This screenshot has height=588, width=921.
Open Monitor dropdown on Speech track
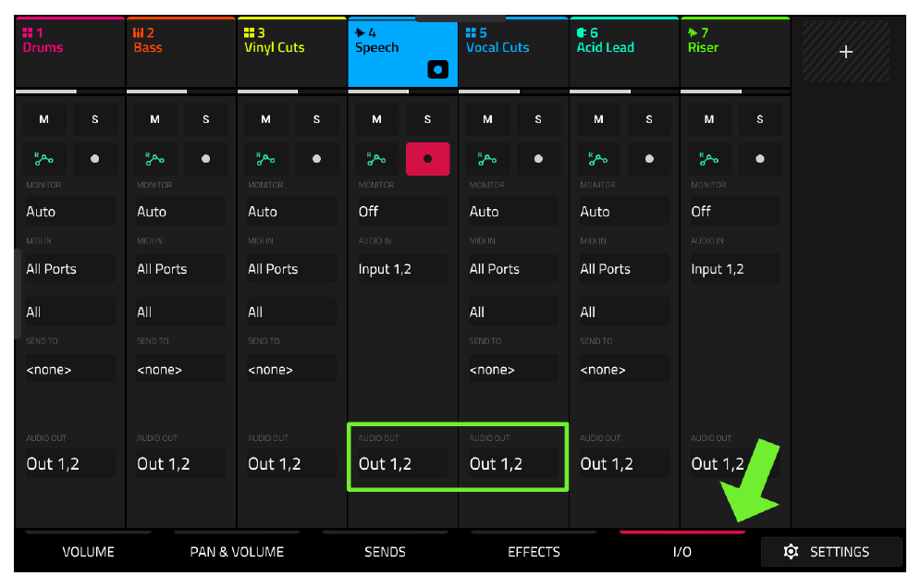pyautogui.click(x=402, y=211)
